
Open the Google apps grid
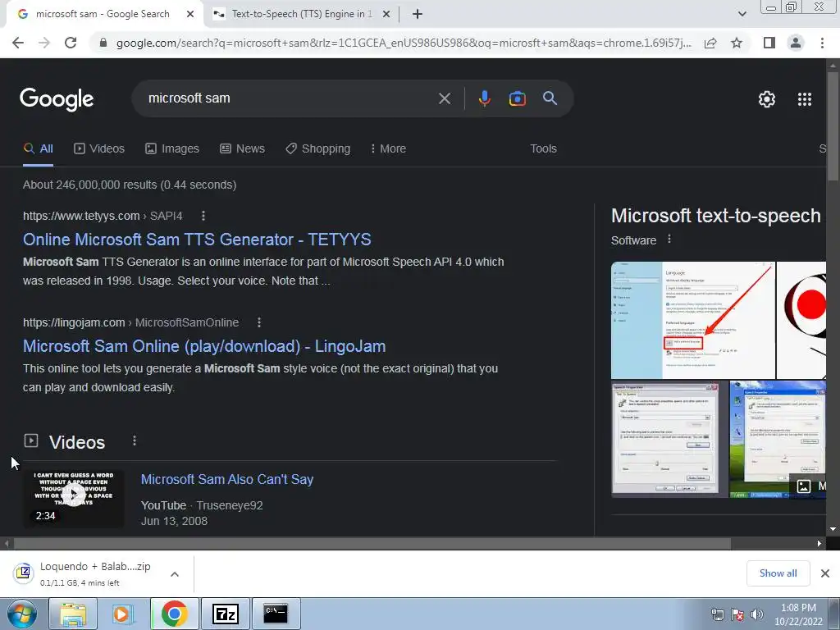[x=805, y=99]
